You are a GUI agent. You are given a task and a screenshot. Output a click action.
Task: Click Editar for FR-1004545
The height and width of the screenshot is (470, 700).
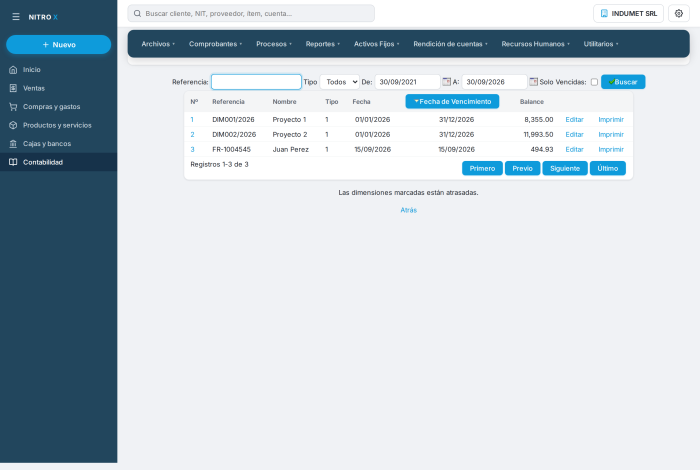coord(574,150)
